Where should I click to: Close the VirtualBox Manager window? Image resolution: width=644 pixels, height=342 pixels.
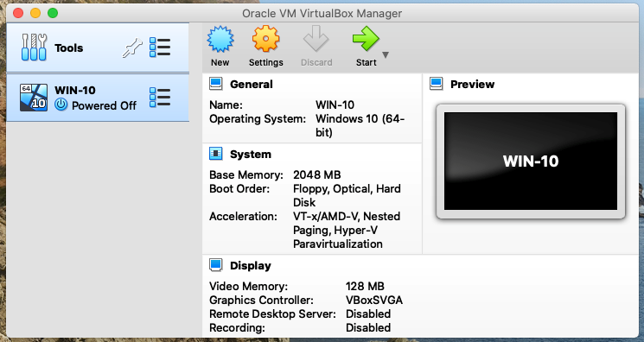point(18,13)
